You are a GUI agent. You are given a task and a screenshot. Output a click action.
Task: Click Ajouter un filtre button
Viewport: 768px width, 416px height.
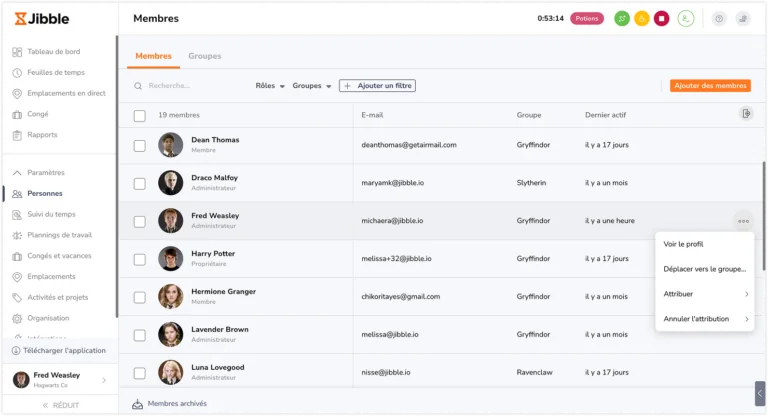point(377,86)
